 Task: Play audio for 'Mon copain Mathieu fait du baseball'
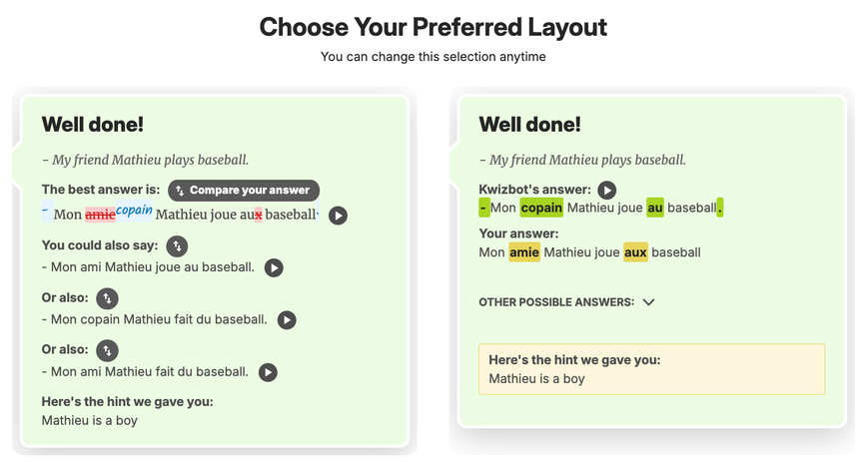(x=287, y=320)
